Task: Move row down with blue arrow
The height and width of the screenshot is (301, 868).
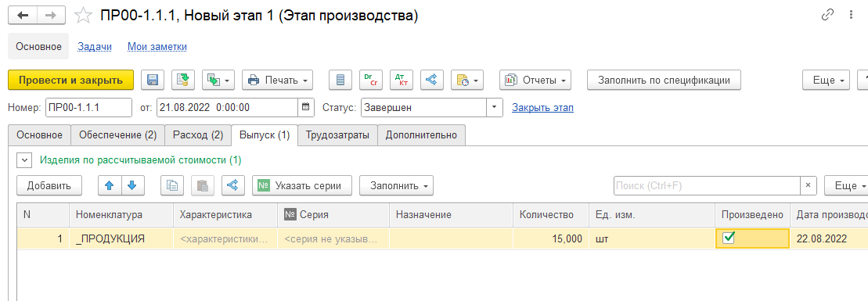Action: (x=132, y=185)
